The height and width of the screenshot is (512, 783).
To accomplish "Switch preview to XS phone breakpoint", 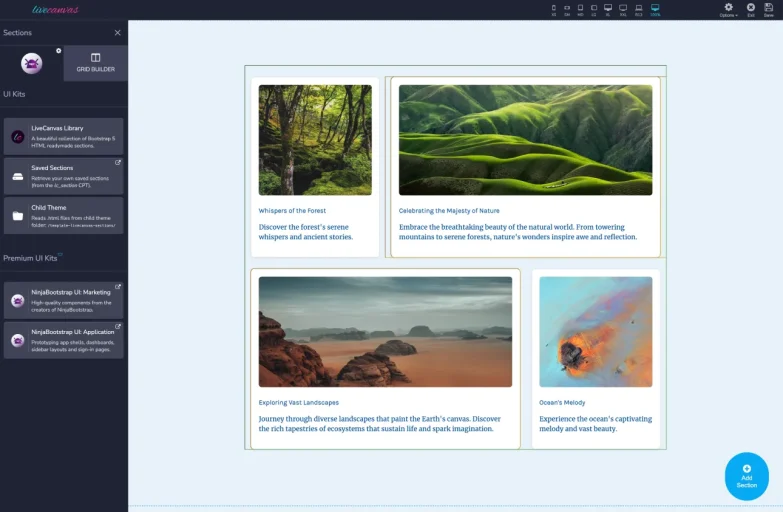I will (554, 9).
